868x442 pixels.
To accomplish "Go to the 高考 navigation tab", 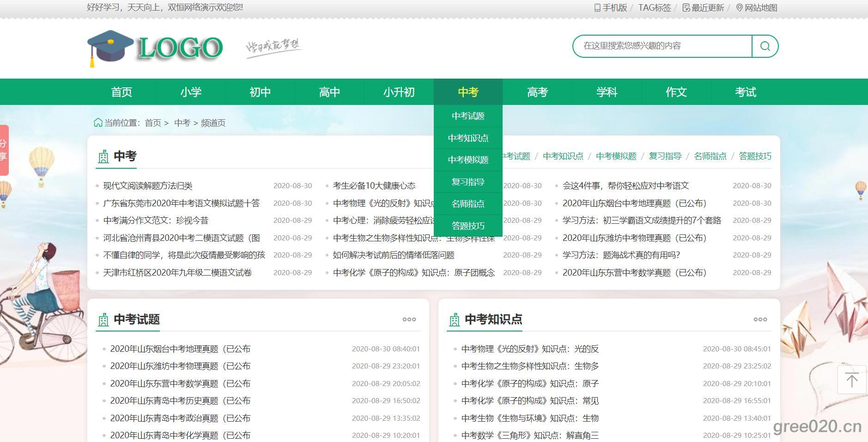I will [537, 92].
